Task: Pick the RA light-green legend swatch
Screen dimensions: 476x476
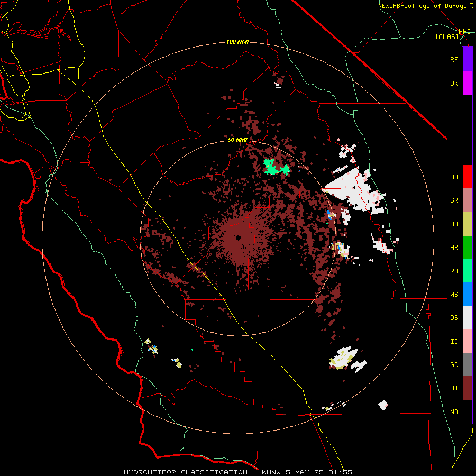Action: [x=467, y=271]
